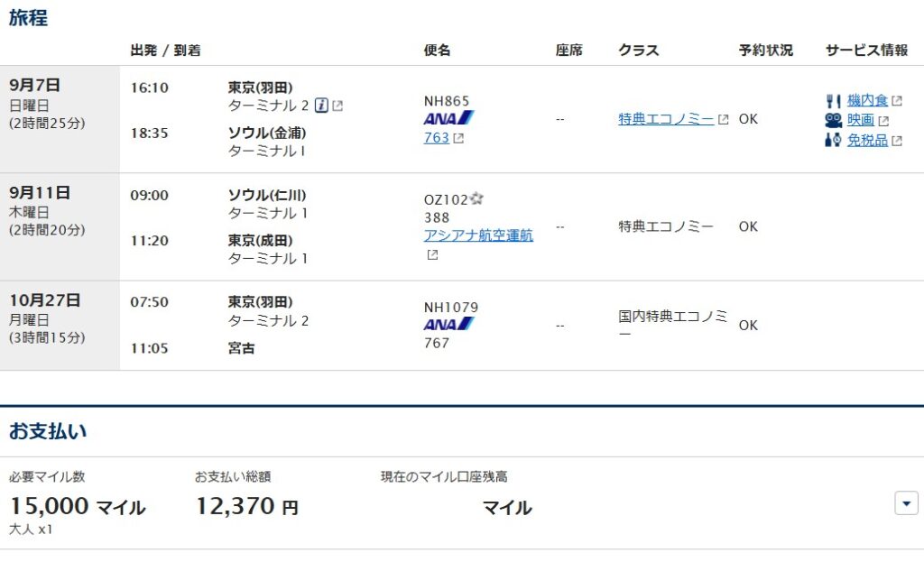The width and height of the screenshot is (924, 571).
Task: Follow the アシアナ航空運航 link
Action: (478, 235)
